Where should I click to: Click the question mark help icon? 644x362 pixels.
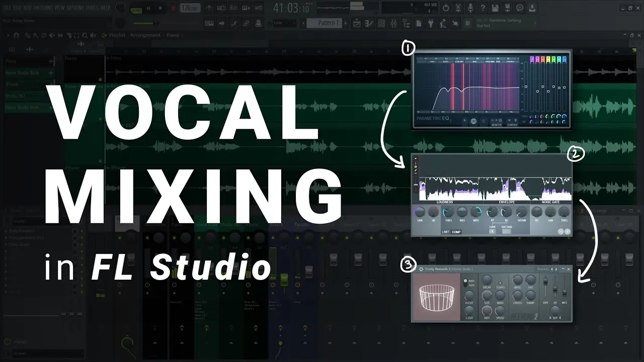(x=483, y=8)
